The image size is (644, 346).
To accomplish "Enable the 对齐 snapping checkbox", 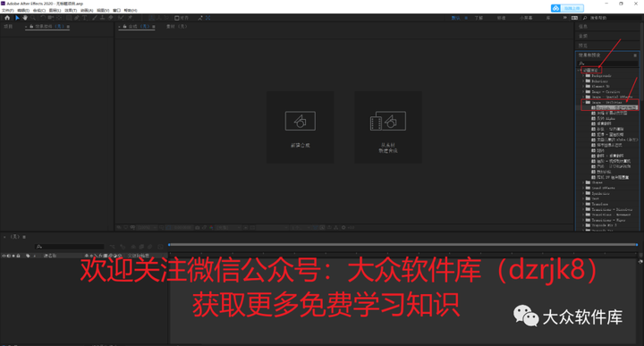I will [x=176, y=18].
